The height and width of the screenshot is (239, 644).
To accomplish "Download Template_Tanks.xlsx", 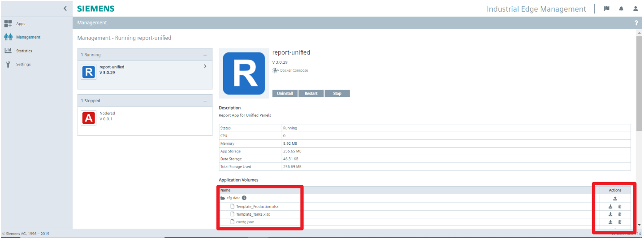I will (x=610, y=214).
